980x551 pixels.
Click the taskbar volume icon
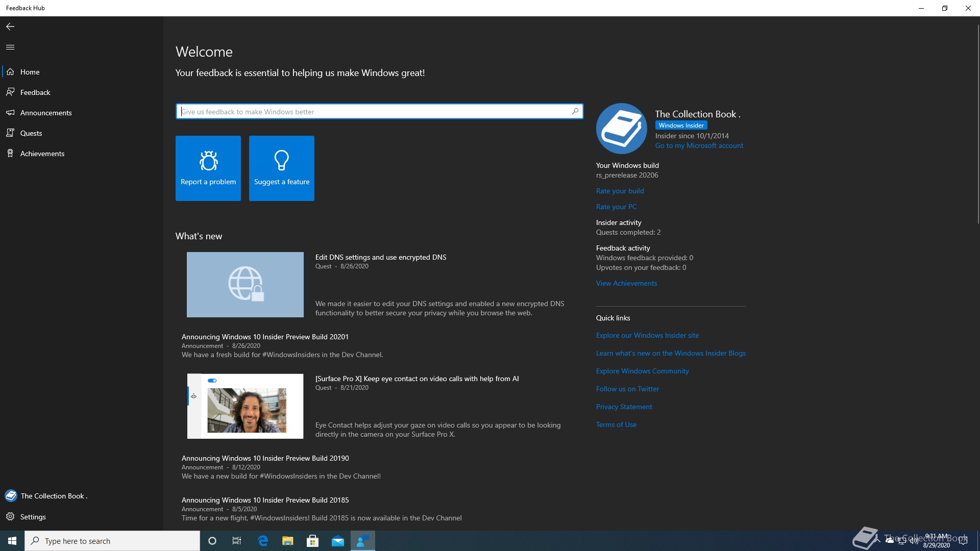pyautogui.click(x=914, y=541)
